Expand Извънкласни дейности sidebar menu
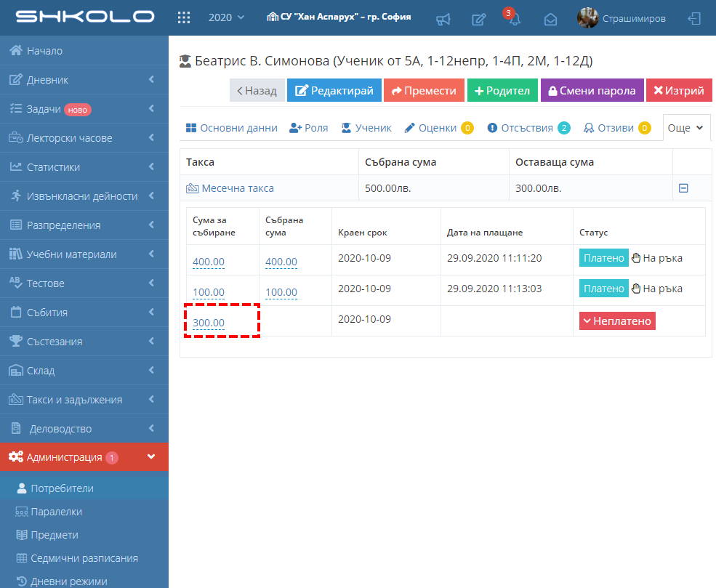Image resolution: width=716 pixels, height=588 pixels. pos(84,196)
